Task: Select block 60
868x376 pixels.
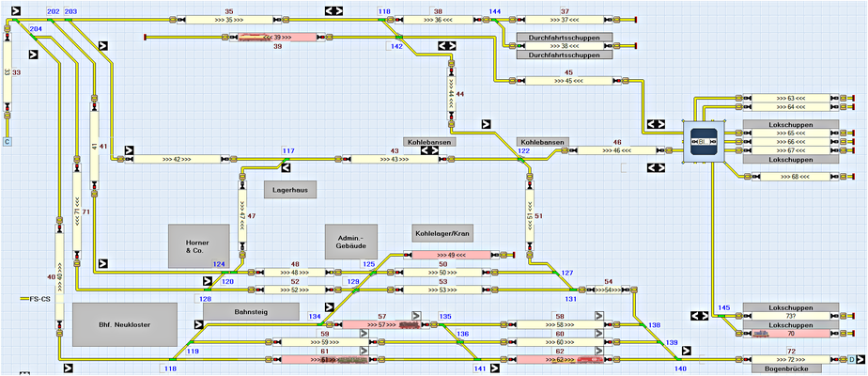Action: tap(560, 342)
